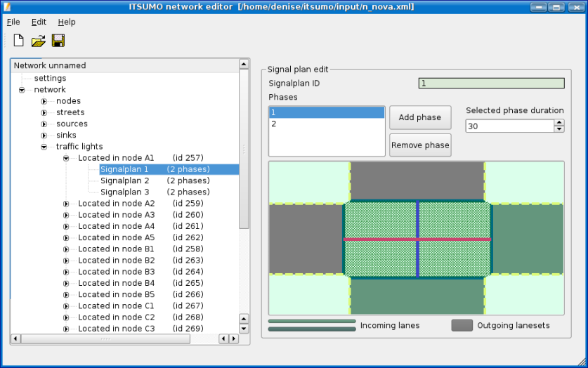Expand the nodes tree branch
Screen dimensions: 588x368
click(44, 101)
